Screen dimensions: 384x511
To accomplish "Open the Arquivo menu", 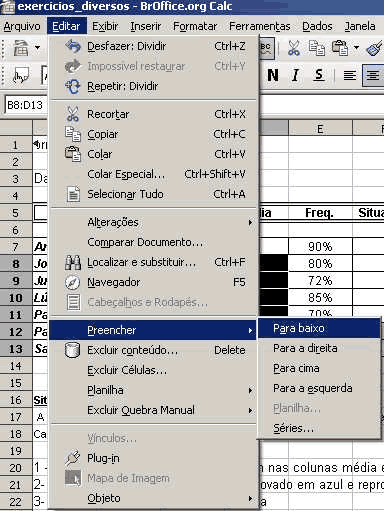I will (22, 26).
